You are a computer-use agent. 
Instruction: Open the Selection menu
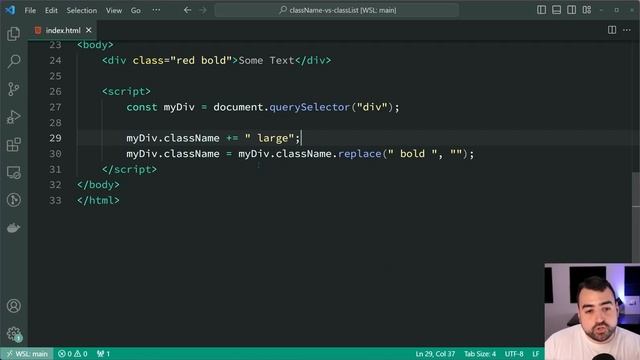[82, 10]
